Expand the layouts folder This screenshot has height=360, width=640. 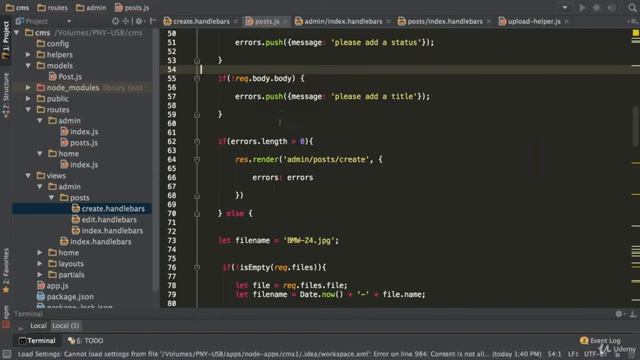40,264
